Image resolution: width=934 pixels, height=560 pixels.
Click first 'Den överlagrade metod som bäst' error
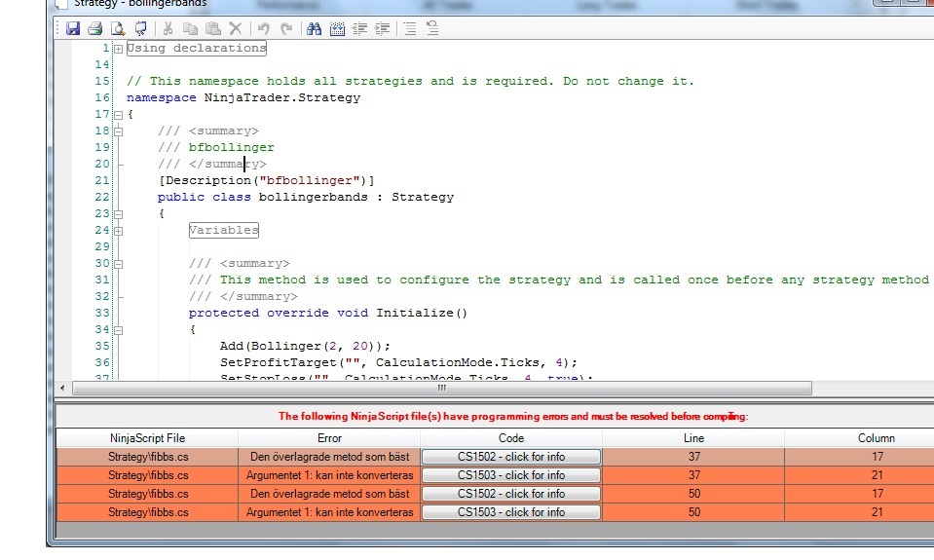click(x=329, y=457)
